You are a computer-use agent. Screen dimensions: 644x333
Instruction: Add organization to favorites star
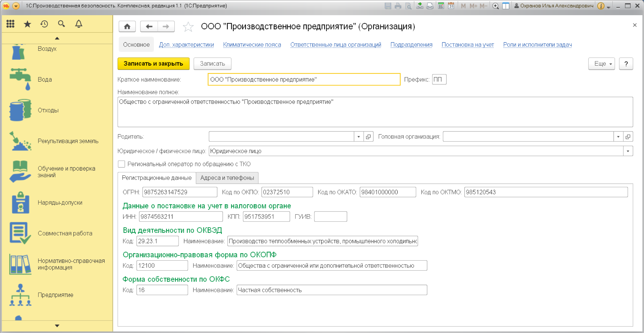click(188, 27)
